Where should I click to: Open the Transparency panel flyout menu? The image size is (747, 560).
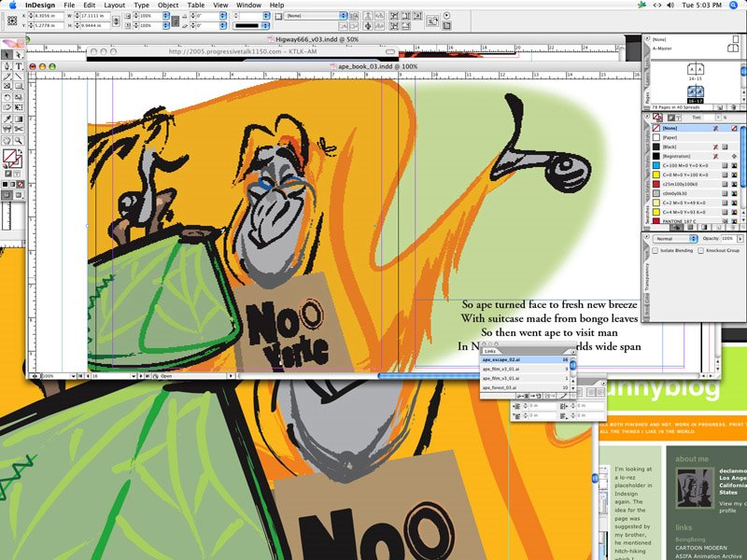point(647,237)
